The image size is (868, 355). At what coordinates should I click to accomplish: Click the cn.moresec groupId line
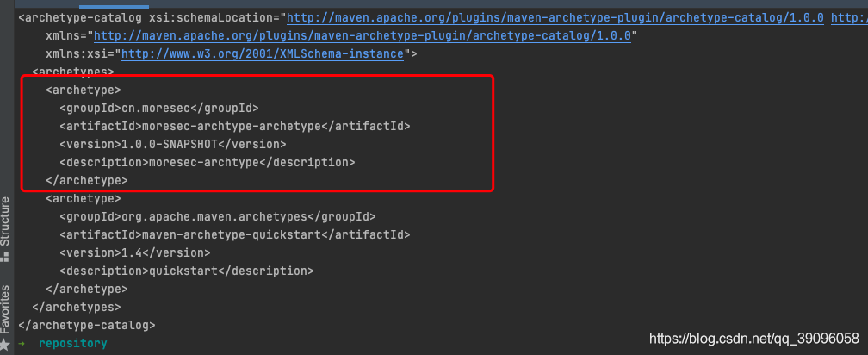pos(158,108)
